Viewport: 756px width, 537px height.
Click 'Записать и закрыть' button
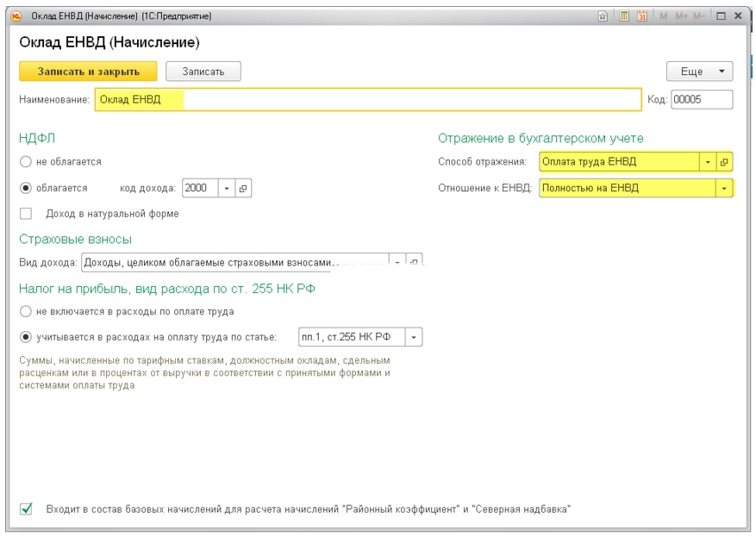(x=88, y=72)
